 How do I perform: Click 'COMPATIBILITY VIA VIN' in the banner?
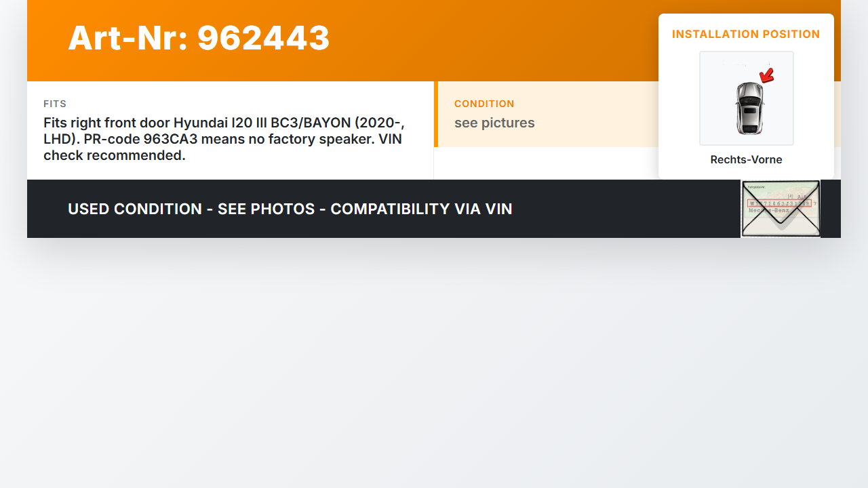(421, 209)
